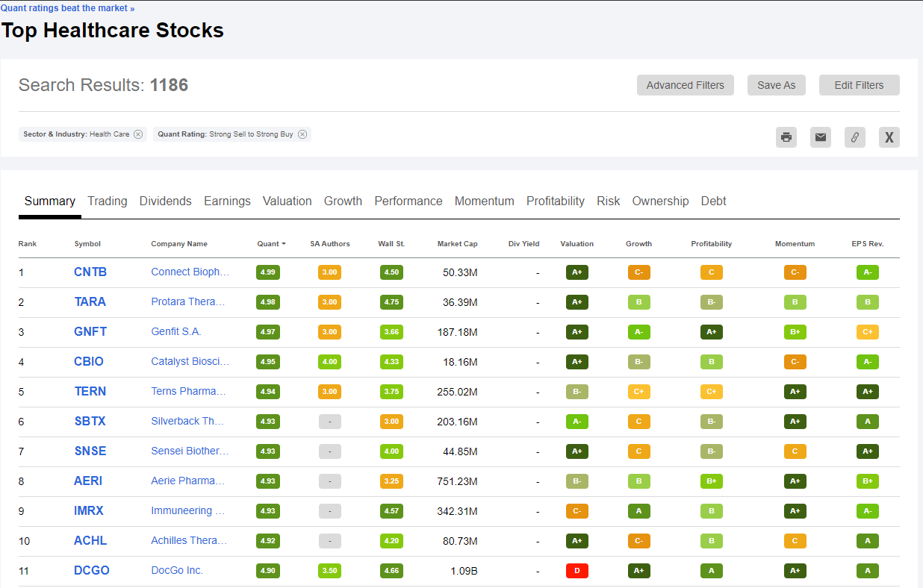Screen dimensions: 923x588
Task: Print the screener results
Action: pyautogui.click(x=786, y=137)
